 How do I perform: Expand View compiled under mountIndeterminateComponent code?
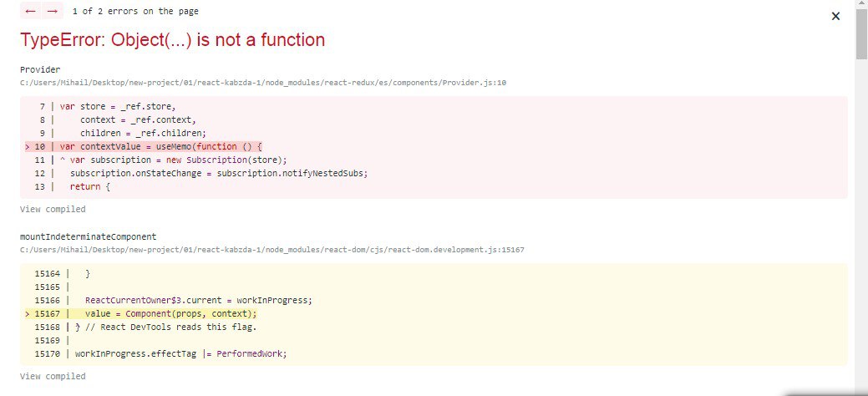(53, 377)
